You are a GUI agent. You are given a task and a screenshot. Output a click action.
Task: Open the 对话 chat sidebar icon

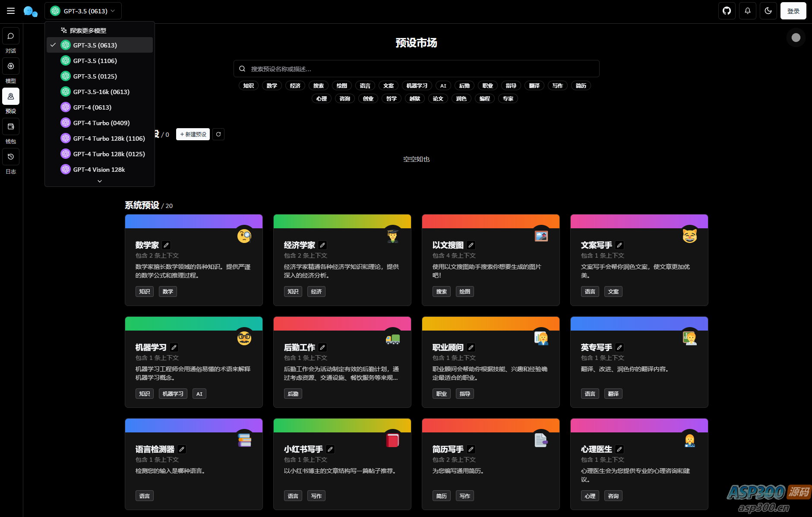11,36
